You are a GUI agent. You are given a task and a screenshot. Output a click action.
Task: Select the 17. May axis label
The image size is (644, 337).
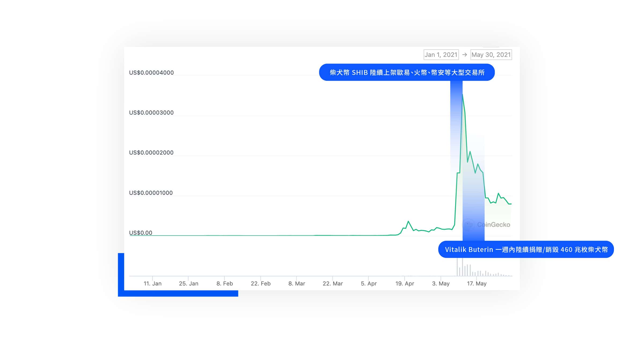point(477,284)
